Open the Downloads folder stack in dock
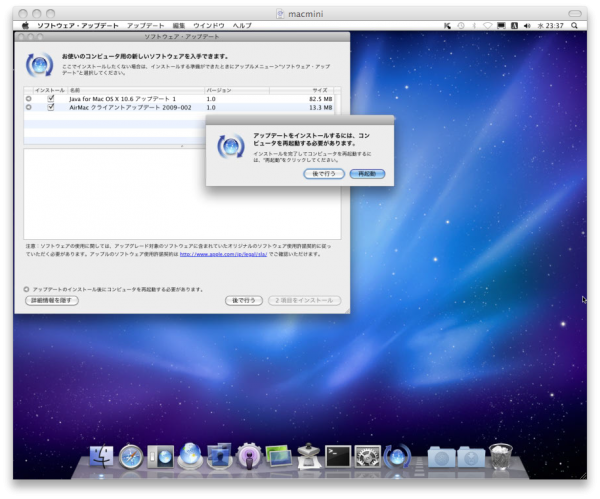Screen dimensions: 600x499 [471, 457]
